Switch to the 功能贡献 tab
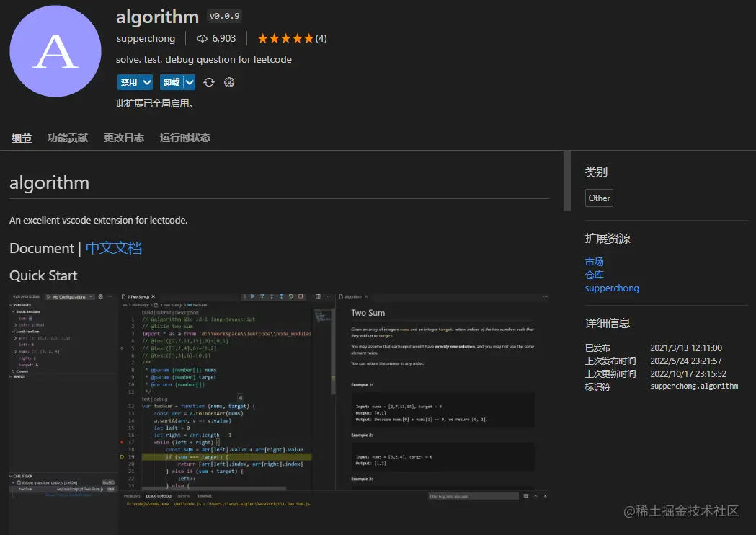This screenshot has width=756, height=535. (68, 138)
